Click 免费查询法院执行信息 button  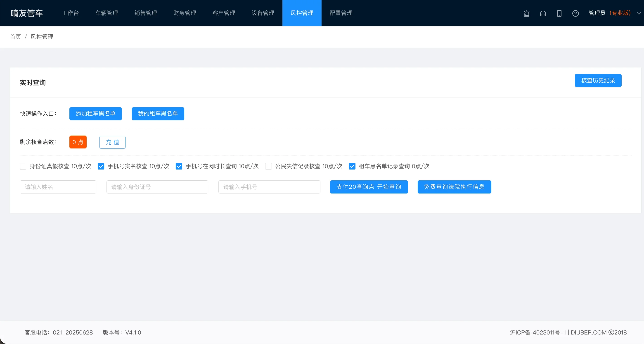454,187
